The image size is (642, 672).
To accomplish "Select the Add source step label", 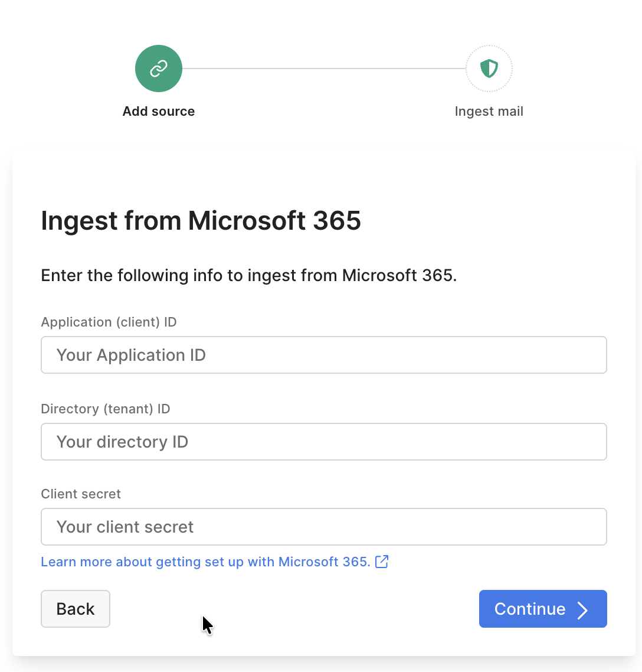I will coord(159,112).
